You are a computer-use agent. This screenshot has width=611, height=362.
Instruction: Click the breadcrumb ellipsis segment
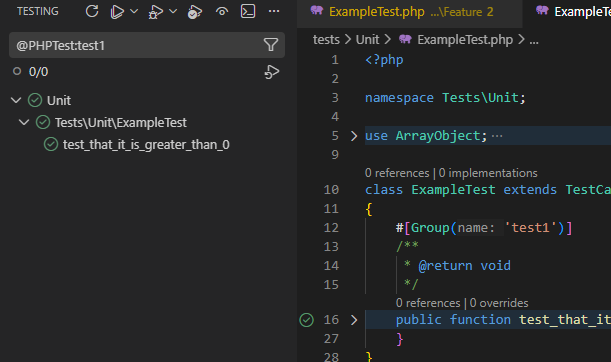tap(534, 40)
